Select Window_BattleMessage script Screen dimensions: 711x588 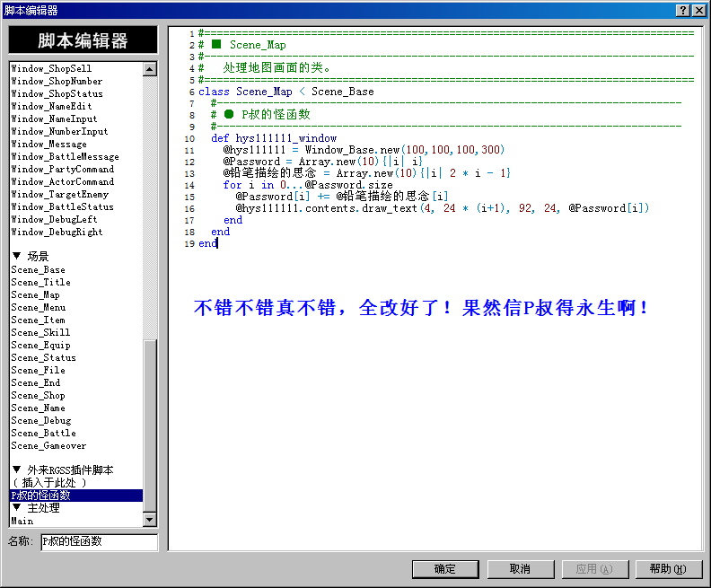[x=65, y=156]
